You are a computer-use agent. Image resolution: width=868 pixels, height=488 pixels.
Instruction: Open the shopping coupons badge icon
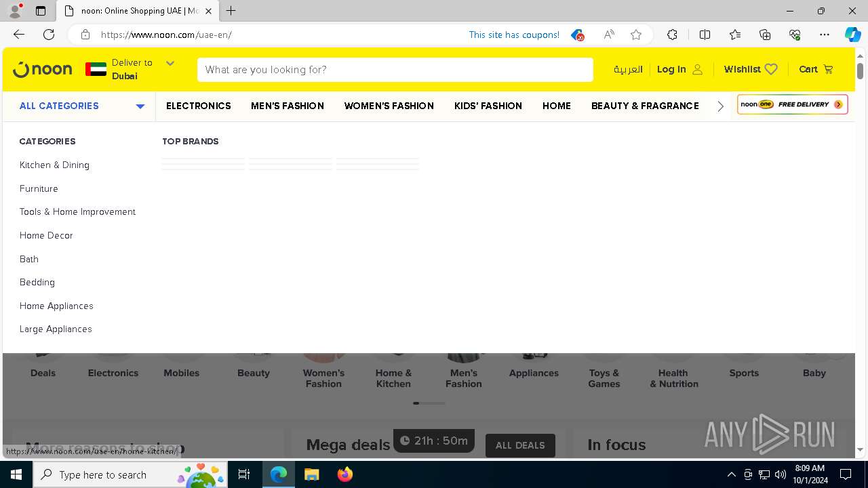coord(577,35)
